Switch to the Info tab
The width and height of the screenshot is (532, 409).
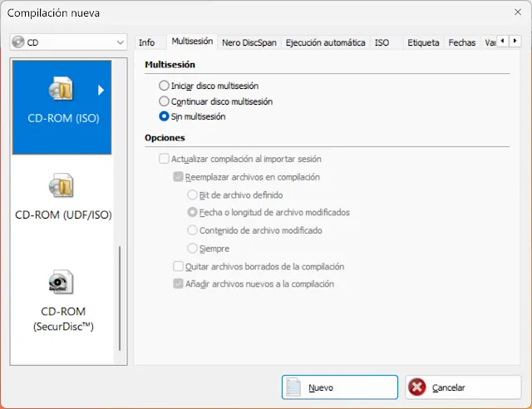pyautogui.click(x=146, y=42)
